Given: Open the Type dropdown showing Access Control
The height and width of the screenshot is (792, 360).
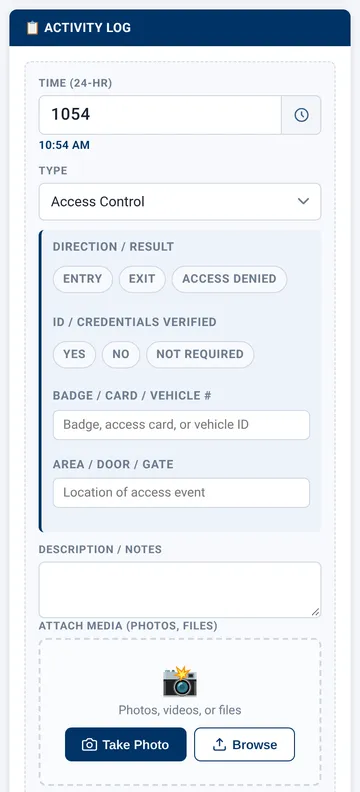Looking at the screenshot, I should pos(180,202).
